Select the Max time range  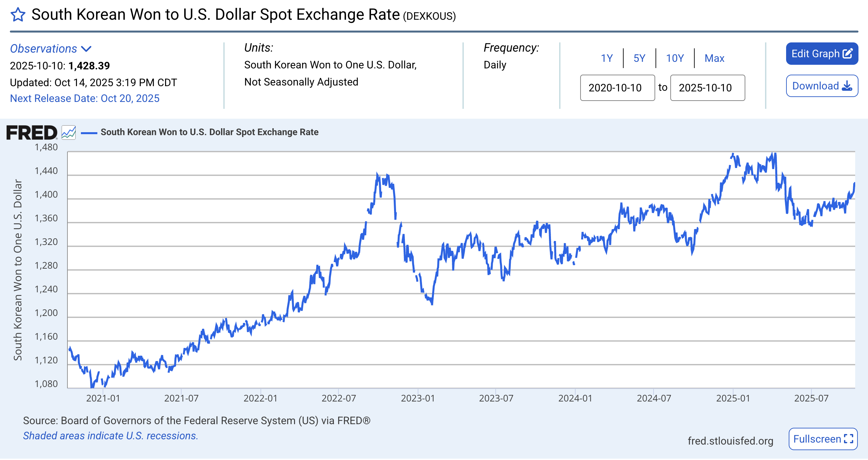pos(714,58)
